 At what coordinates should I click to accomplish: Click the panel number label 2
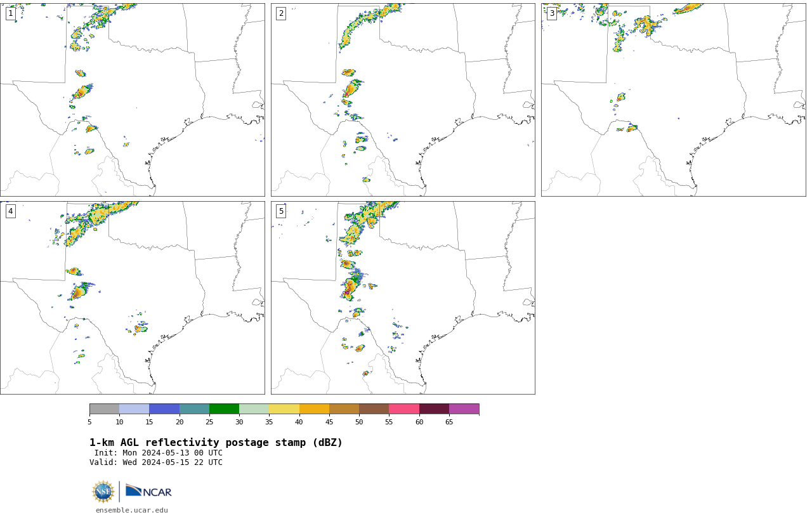point(281,13)
